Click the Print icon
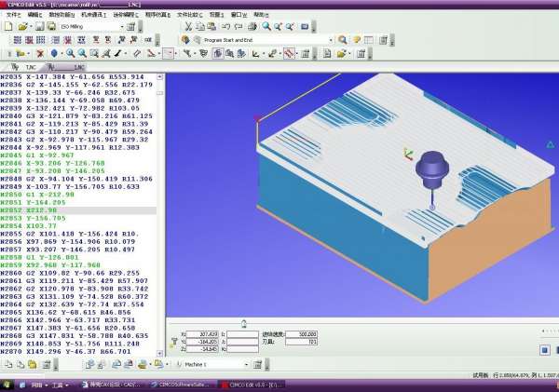The width and height of the screenshot is (559, 392). (252, 26)
